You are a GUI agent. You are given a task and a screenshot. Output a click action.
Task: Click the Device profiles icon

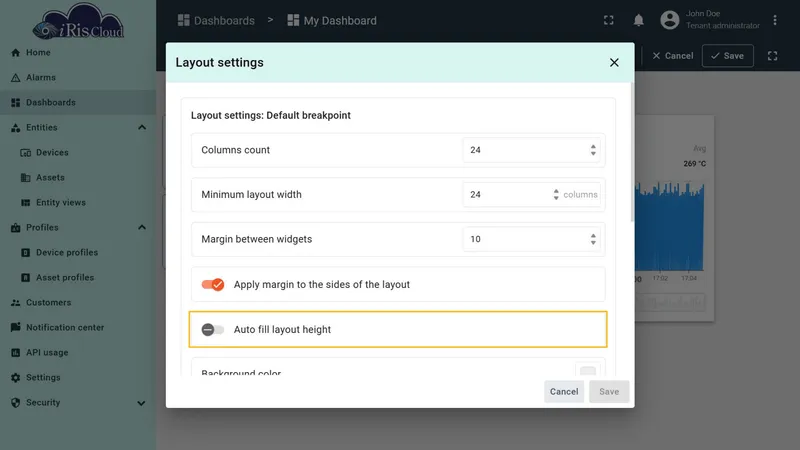[26, 253]
